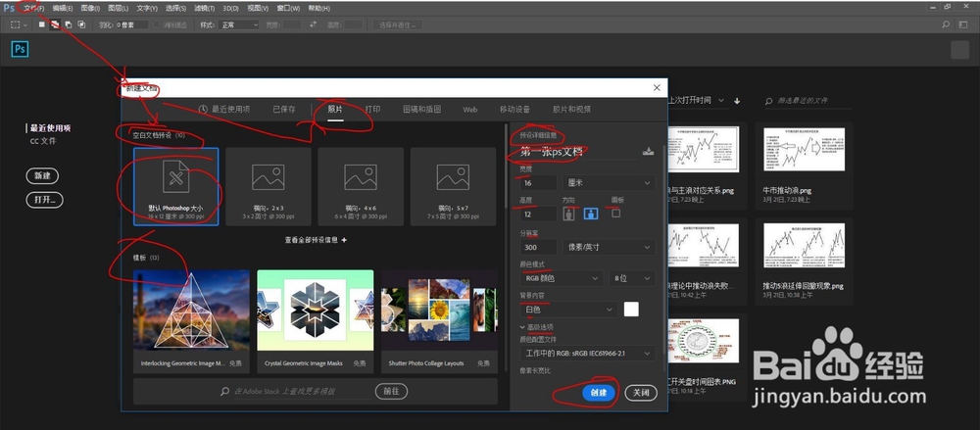Select 最近使用项 in the start screen sidebar
This screenshot has height=430, width=980.
[51, 128]
